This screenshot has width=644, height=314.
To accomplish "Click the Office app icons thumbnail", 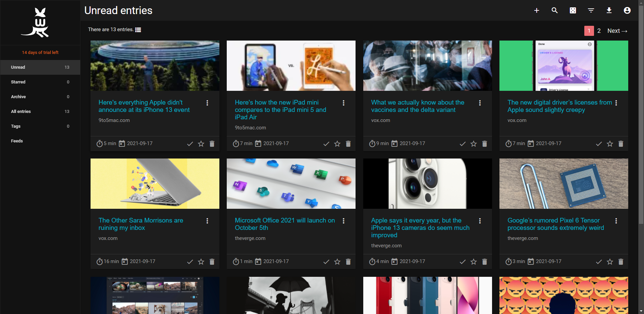I will pos(291,184).
